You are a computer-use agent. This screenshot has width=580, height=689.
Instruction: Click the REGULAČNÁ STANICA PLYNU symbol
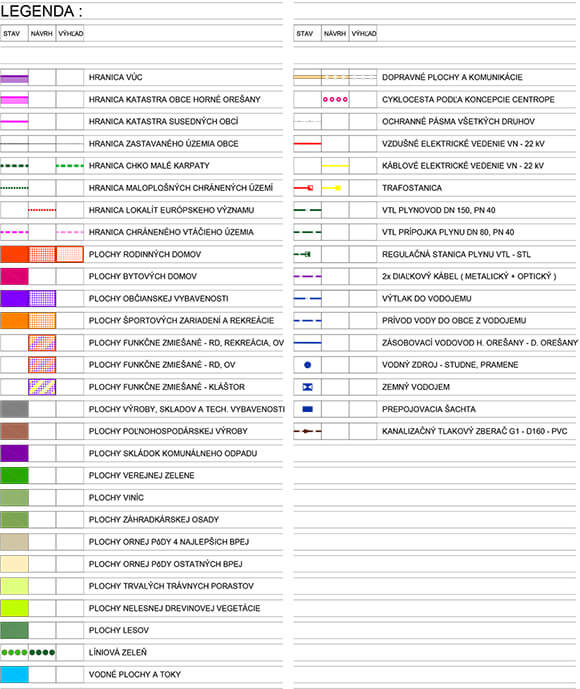point(302,254)
